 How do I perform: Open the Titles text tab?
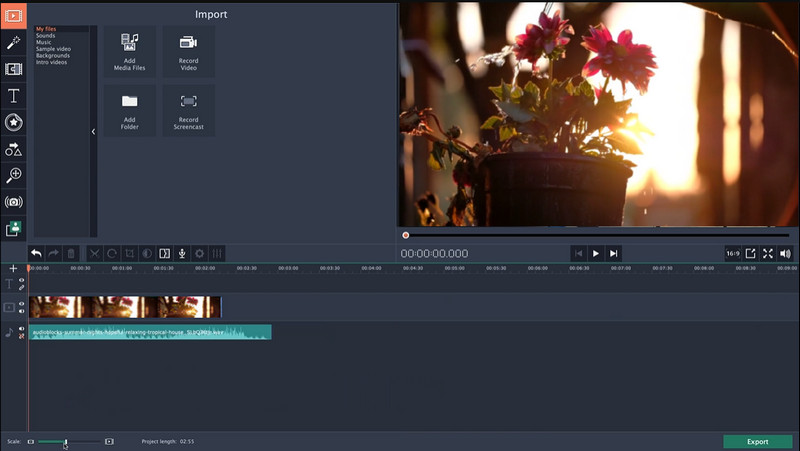pyautogui.click(x=13, y=95)
